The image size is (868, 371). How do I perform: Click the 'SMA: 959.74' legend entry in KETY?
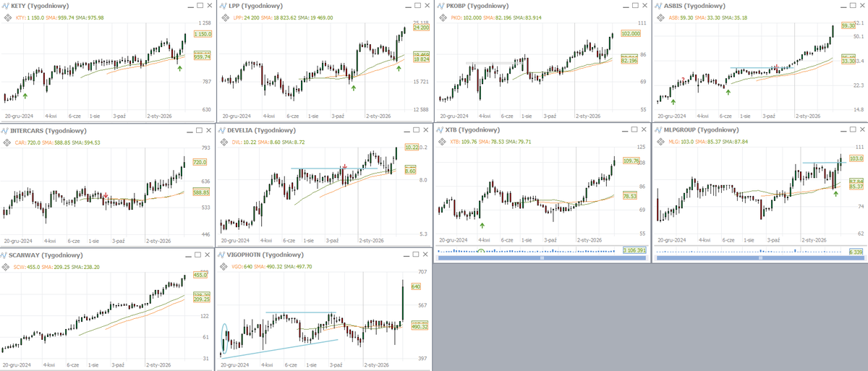(x=61, y=17)
